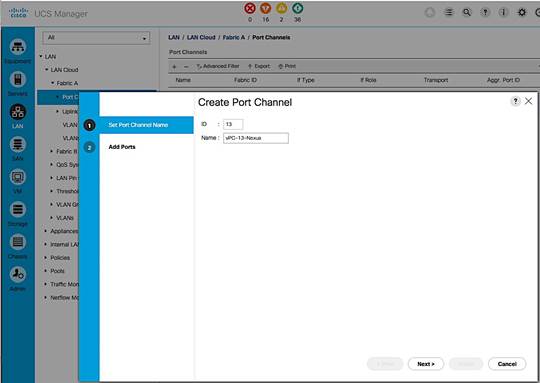Collapse the Fabric A tree node
Viewport: 540px width, 383px height.
[x=52, y=83]
